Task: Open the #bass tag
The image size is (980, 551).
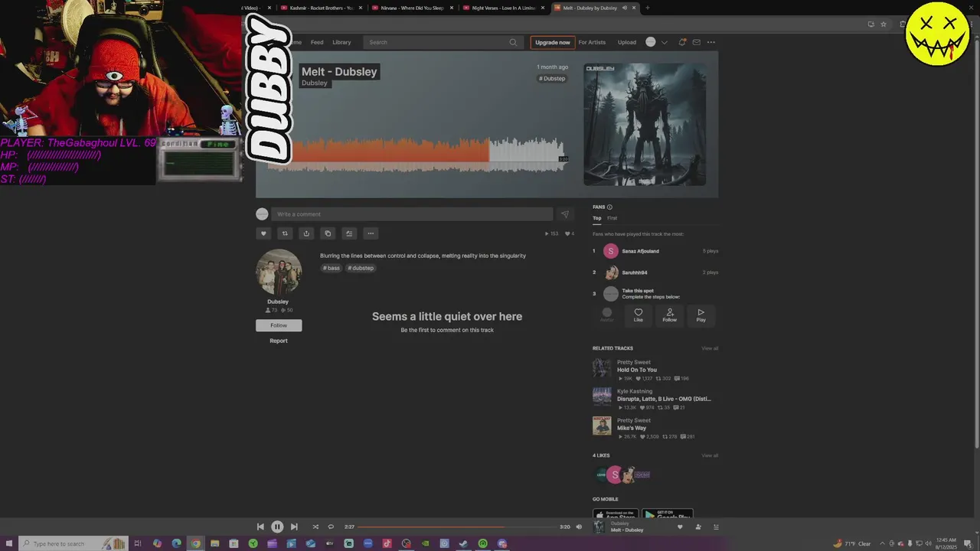Action: [x=332, y=268]
